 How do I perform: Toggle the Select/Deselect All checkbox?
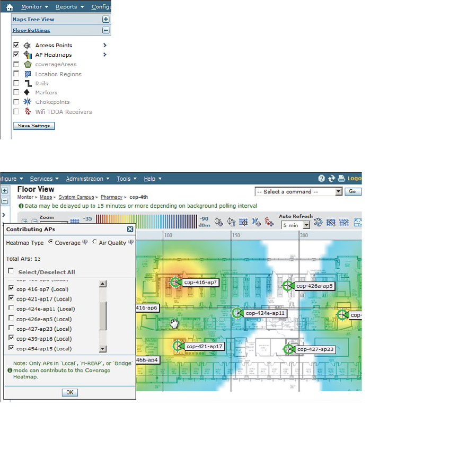tap(11, 270)
